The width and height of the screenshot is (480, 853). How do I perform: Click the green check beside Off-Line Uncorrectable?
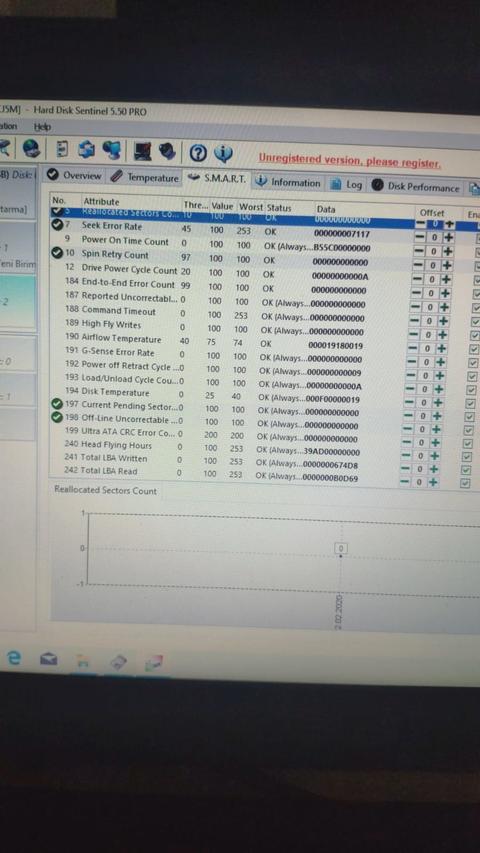point(57,417)
